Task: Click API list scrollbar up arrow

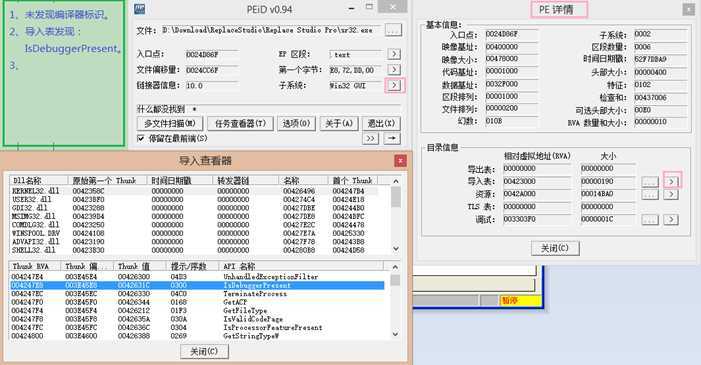Action: point(396,267)
